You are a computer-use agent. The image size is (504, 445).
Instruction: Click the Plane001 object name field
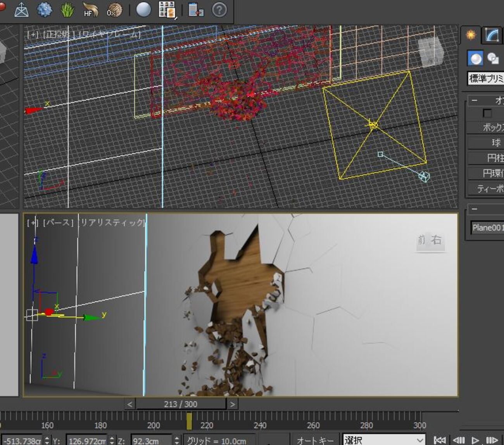pos(487,228)
